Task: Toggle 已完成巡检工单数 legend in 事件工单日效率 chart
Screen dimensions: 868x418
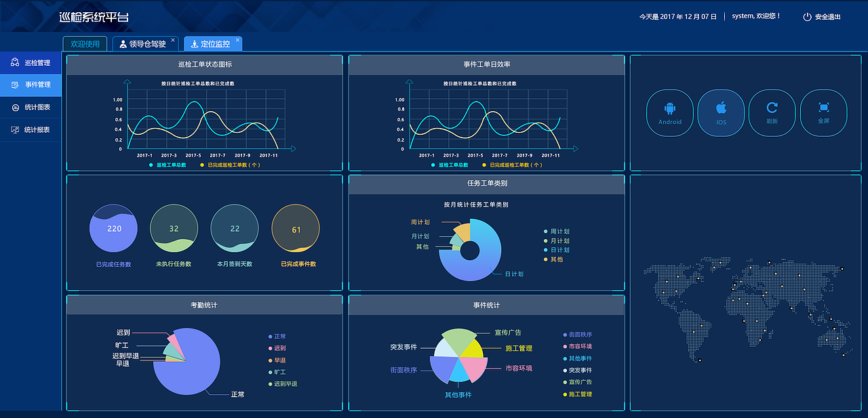Action: point(511,165)
